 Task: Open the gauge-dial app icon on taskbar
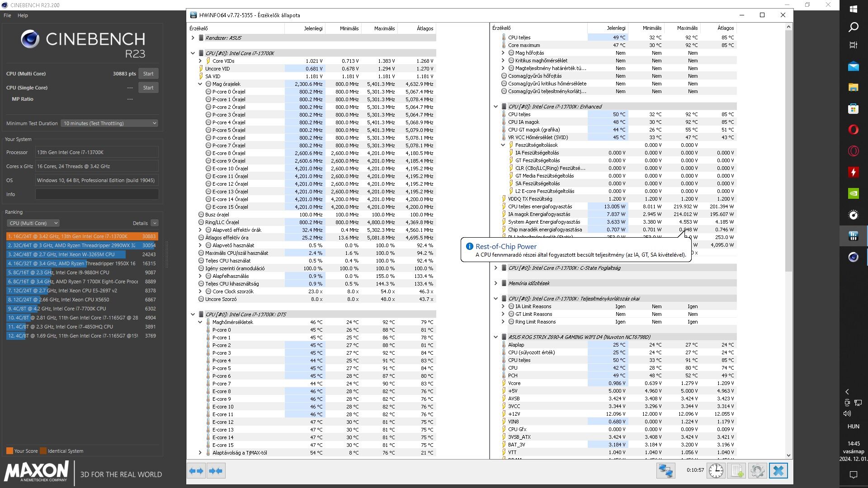click(854, 215)
